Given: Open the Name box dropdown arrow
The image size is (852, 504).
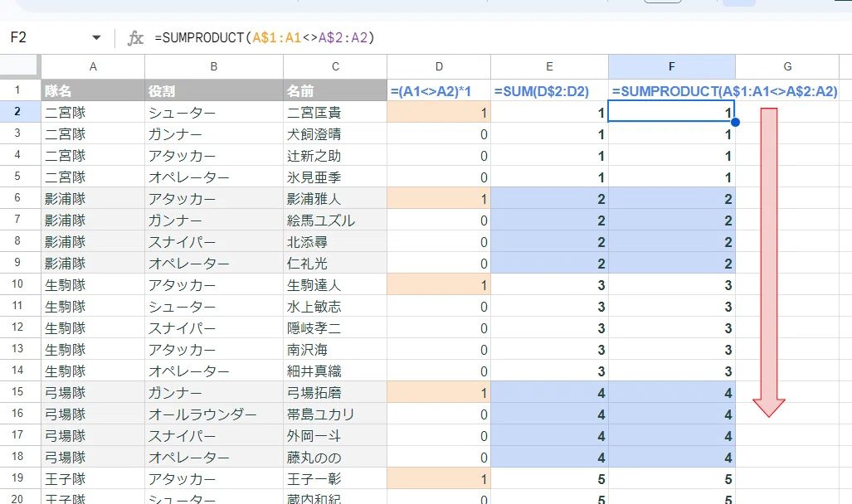Looking at the screenshot, I should pos(96,37).
